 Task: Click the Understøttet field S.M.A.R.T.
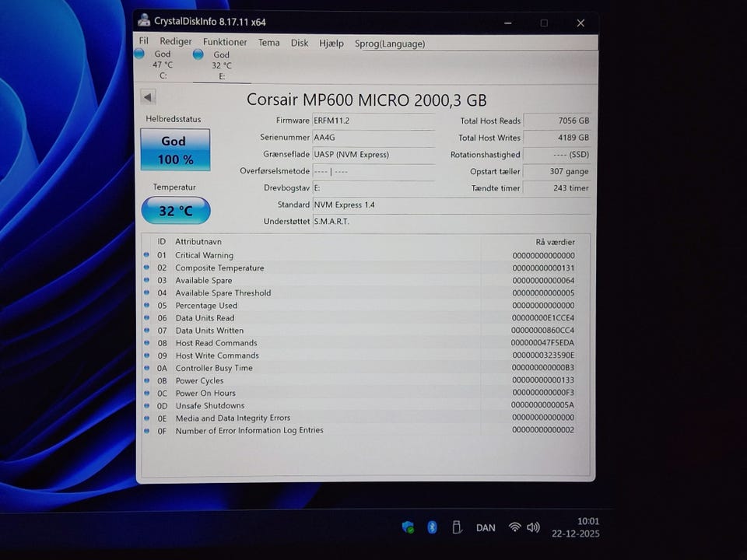(451, 222)
